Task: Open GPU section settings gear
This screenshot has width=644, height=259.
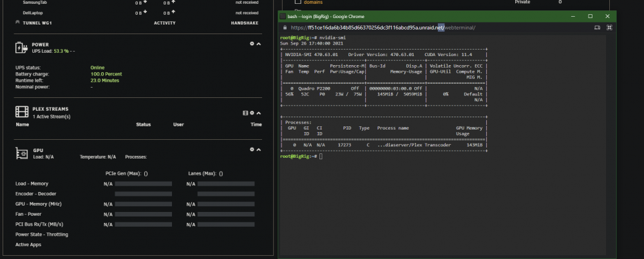Action: pos(252,149)
